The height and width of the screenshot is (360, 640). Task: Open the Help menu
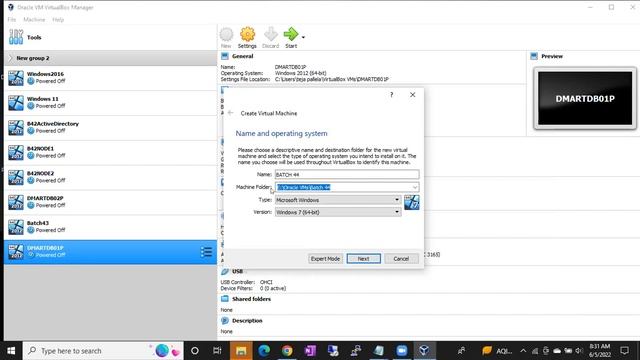pos(58,20)
